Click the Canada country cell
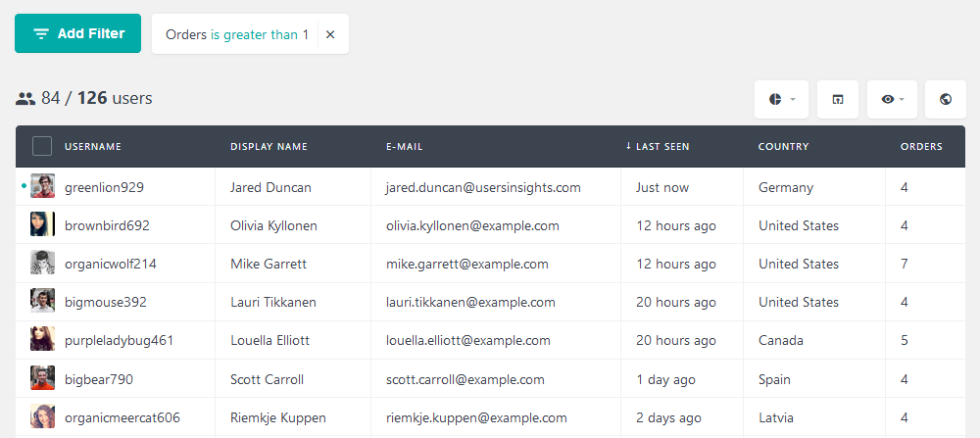This screenshot has width=980, height=438. pyautogui.click(x=781, y=341)
